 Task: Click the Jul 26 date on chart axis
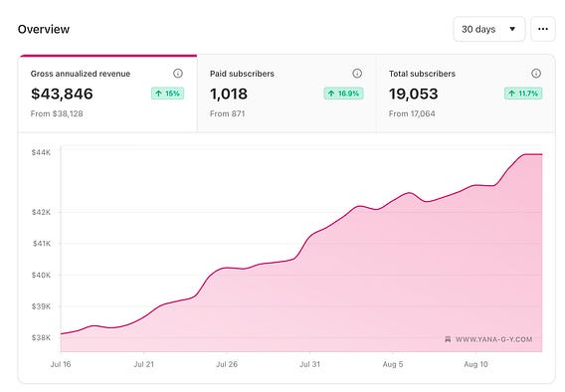(x=227, y=364)
